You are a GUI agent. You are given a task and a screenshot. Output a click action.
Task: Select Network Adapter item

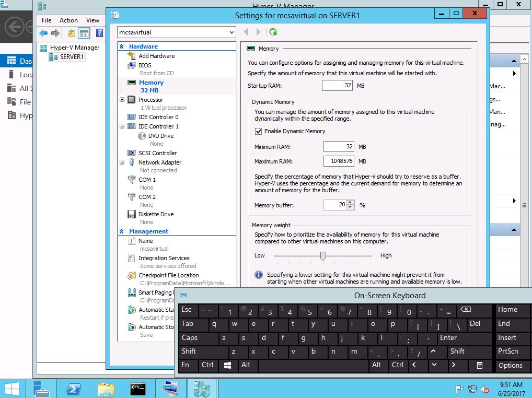(160, 163)
